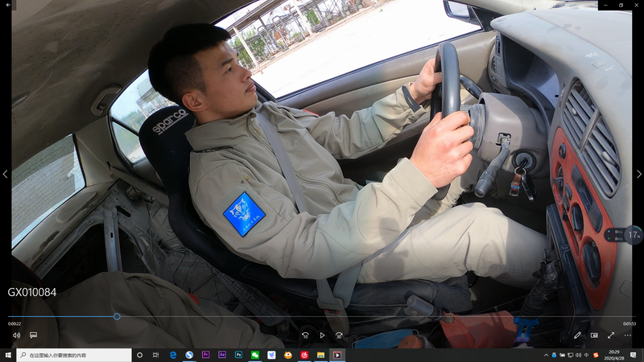Click the volume speaker icon in player
The height and width of the screenshot is (362, 644).
pyautogui.click(x=16, y=335)
